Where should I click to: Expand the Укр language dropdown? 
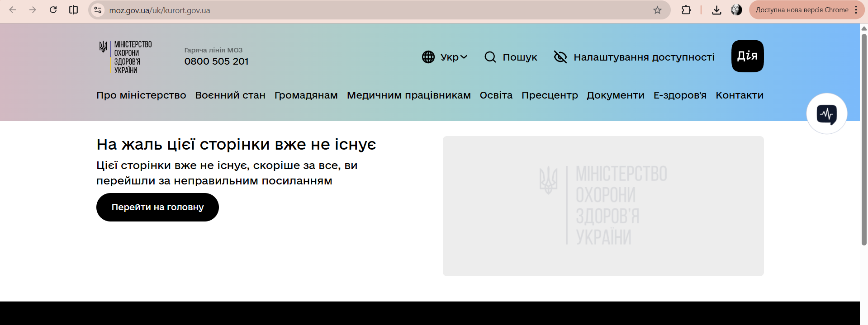pyautogui.click(x=445, y=57)
